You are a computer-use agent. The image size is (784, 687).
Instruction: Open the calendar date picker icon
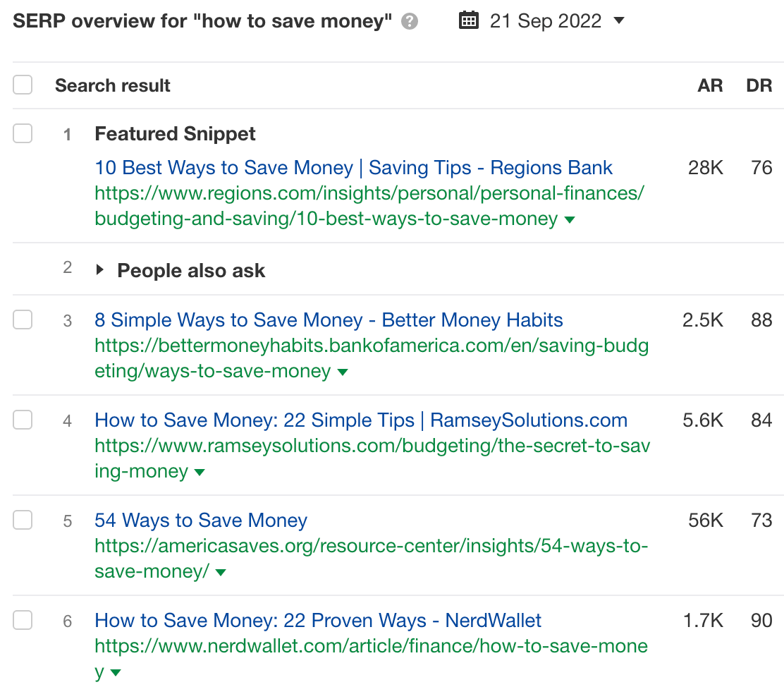coord(468,20)
